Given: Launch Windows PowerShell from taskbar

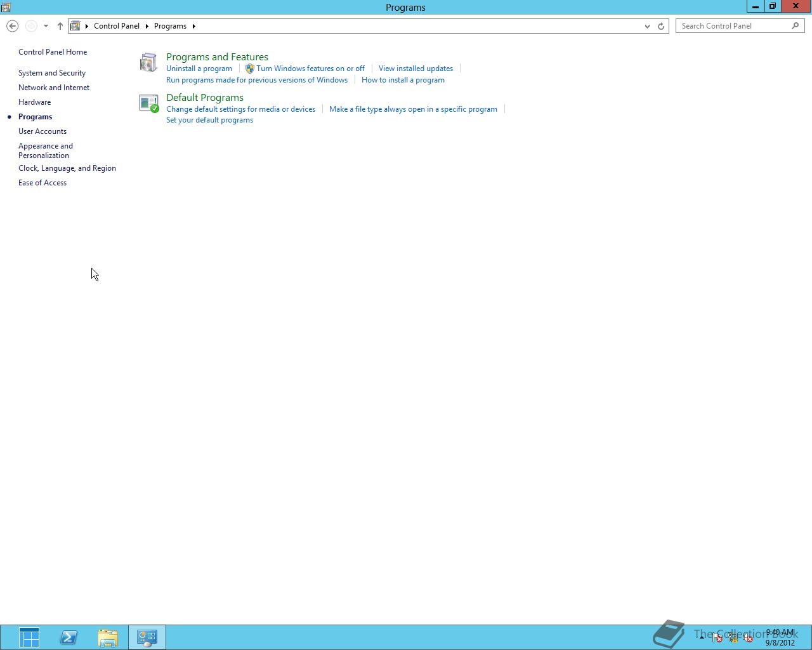Looking at the screenshot, I should [x=69, y=637].
